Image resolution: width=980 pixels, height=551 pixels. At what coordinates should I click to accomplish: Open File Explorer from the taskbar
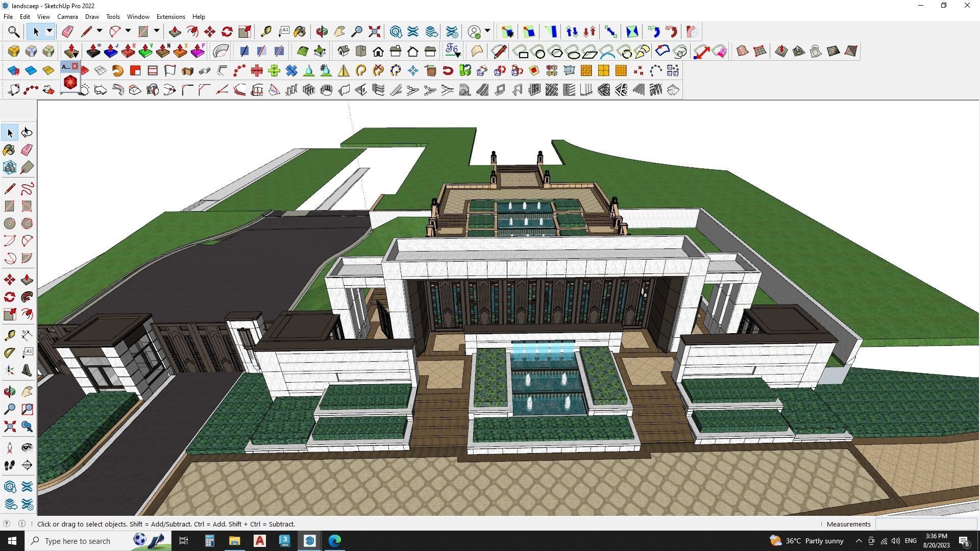tap(234, 541)
